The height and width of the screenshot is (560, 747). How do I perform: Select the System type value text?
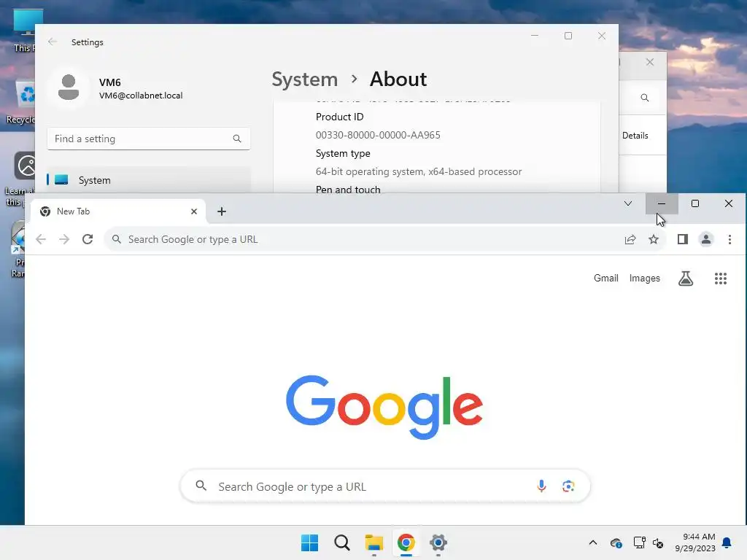pos(418,171)
